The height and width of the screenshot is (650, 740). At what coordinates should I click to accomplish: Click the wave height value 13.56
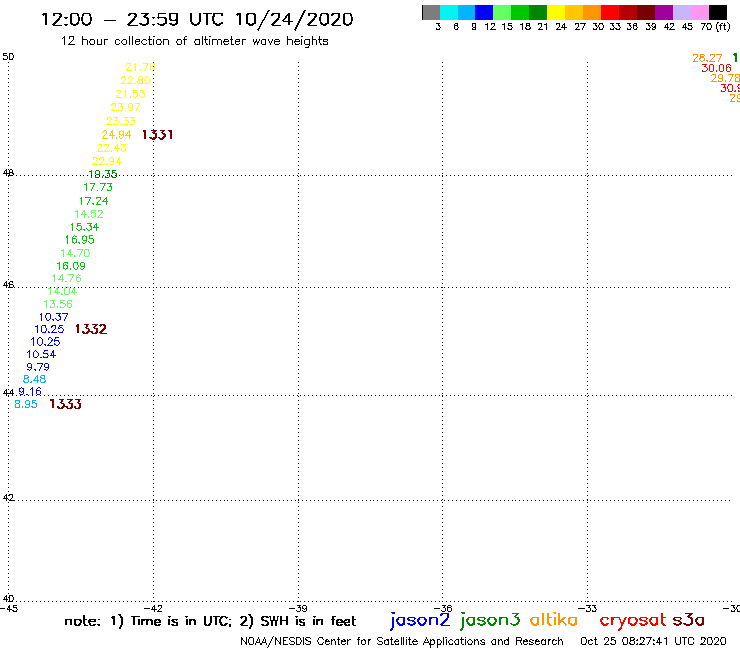pos(58,304)
